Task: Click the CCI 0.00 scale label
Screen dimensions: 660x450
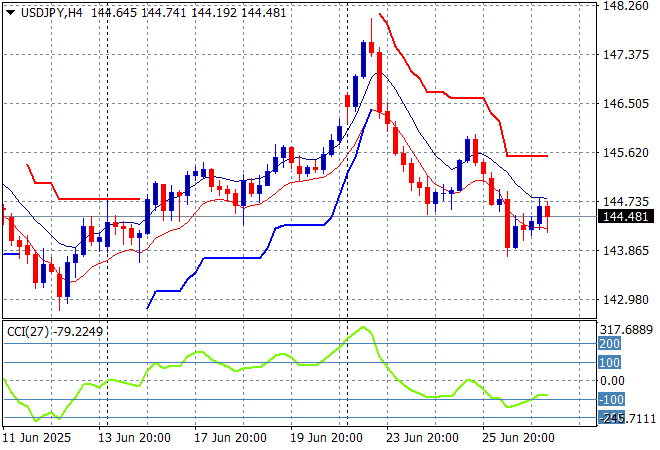Action: [x=612, y=381]
